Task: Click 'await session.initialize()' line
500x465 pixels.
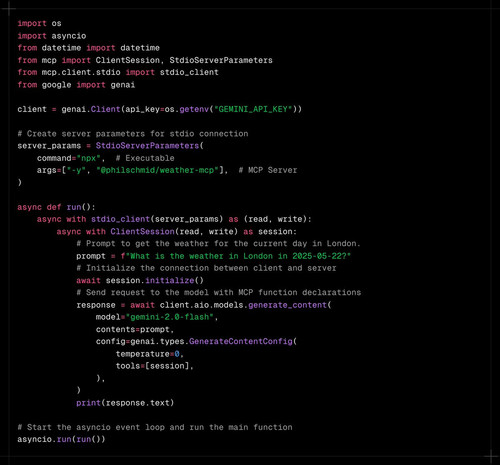Action: tap(140, 280)
